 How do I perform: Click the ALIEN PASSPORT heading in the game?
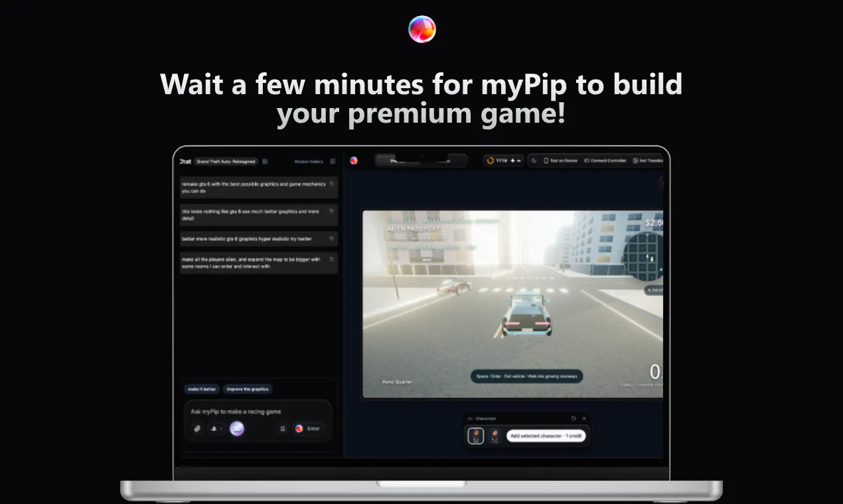[x=414, y=229]
